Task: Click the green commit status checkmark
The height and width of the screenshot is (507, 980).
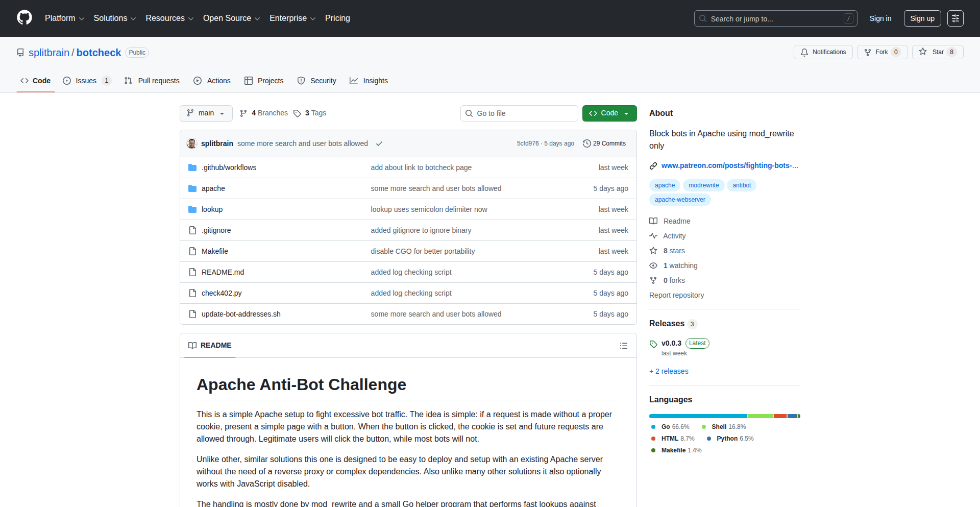Action: 379,143
